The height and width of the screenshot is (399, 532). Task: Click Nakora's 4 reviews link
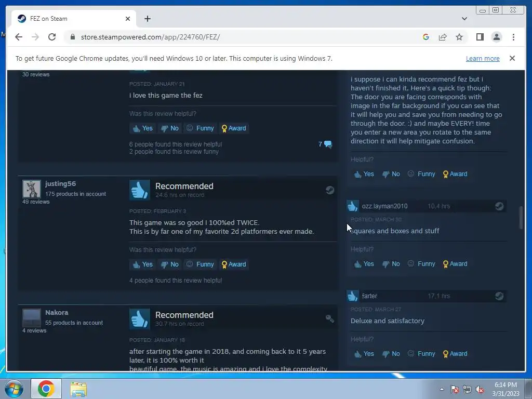click(34, 330)
